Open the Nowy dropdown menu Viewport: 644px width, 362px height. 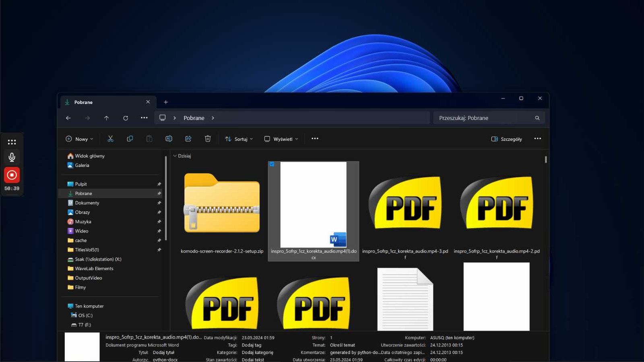[x=79, y=139]
